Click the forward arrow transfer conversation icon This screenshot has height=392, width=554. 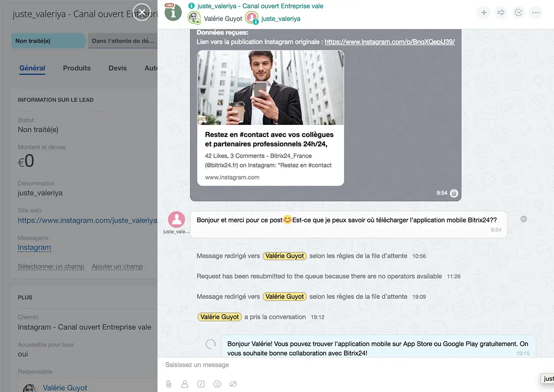[x=501, y=12]
